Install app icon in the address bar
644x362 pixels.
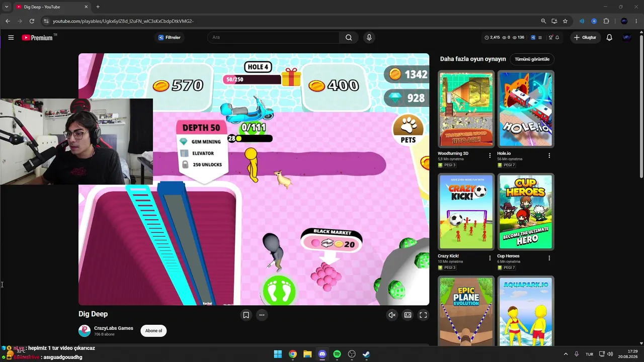click(554, 21)
